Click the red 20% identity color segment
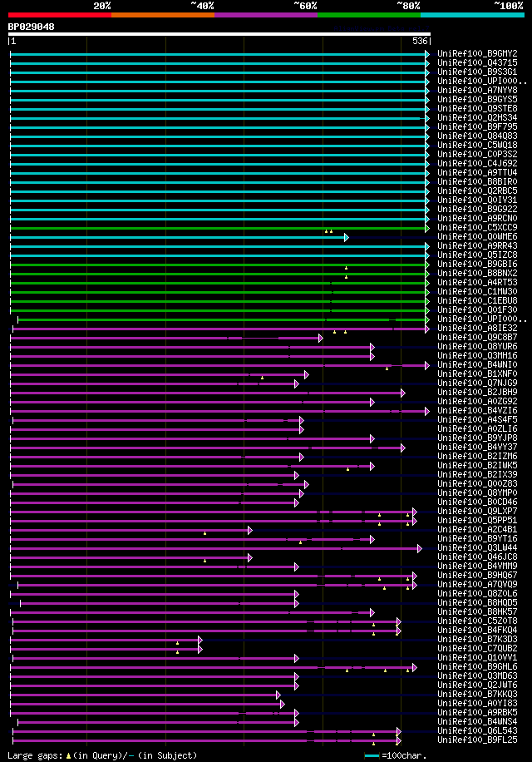The width and height of the screenshot is (532, 762). click(x=60, y=15)
